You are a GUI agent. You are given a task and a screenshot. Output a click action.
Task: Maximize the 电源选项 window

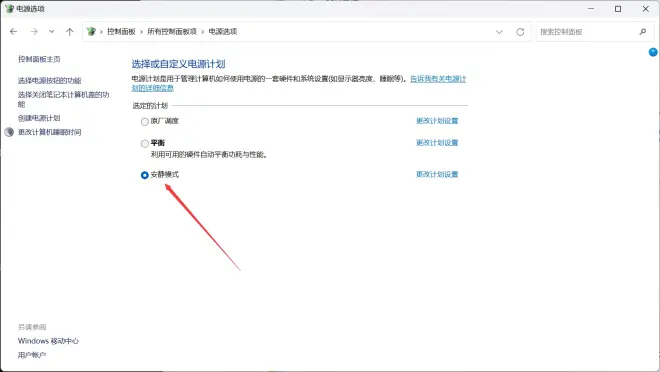(x=618, y=8)
